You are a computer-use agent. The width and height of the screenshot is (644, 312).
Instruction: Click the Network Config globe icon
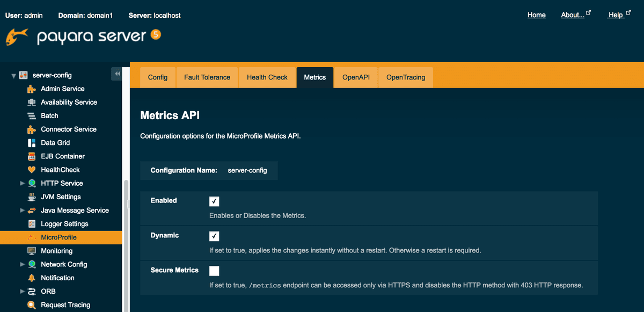pos(32,264)
